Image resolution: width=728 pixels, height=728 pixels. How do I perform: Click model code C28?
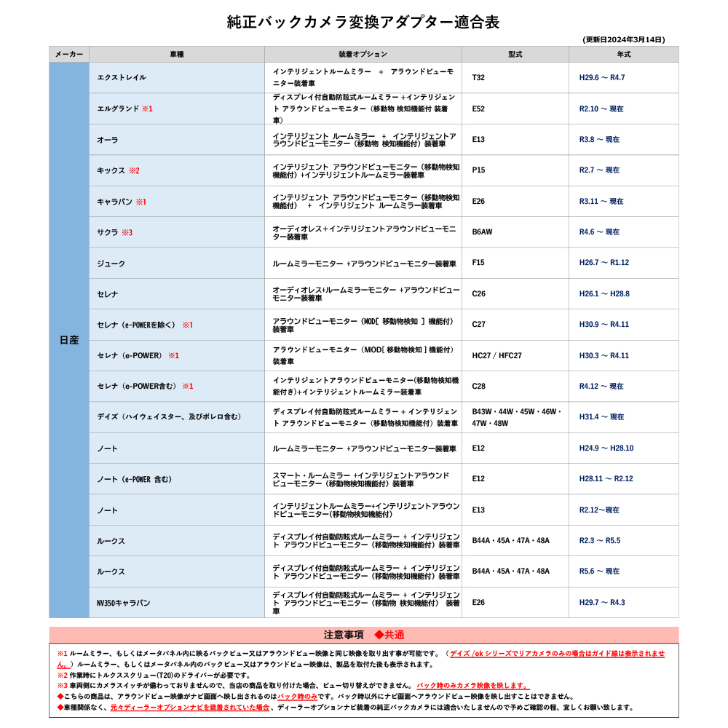pos(479,386)
